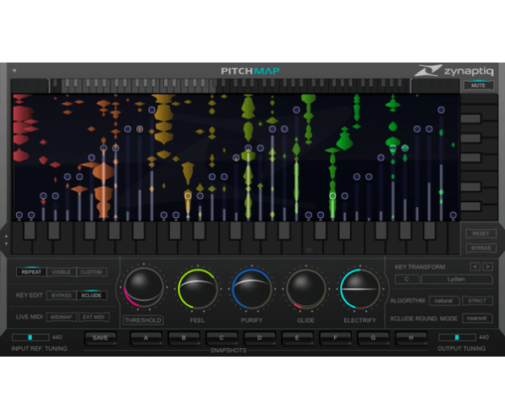
Task: Click the PITCHMAP title logo
Action: (x=250, y=71)
